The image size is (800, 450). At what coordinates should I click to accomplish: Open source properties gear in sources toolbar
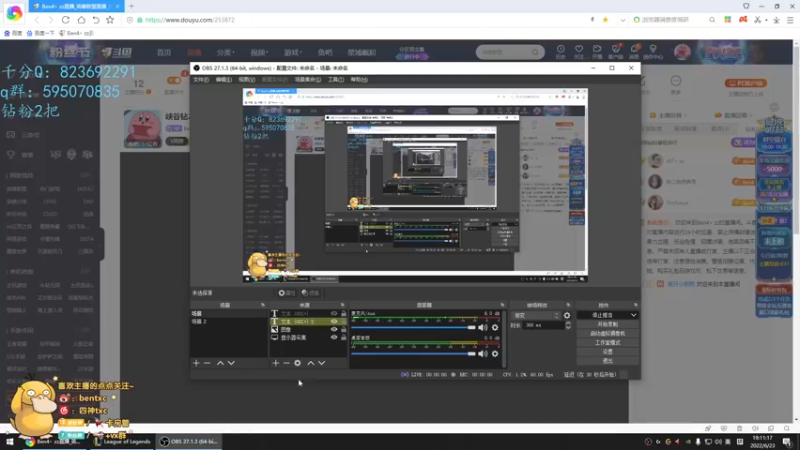point(297,363)
